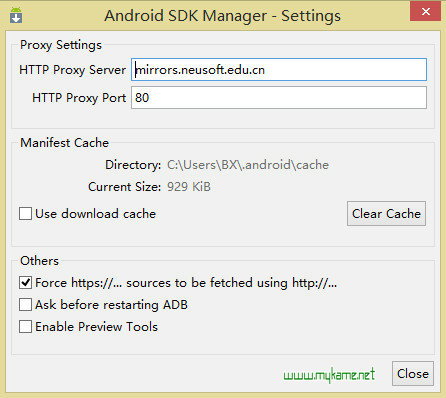The image size is (446, 398).
Task: Click into the HTTP Proxy Port field
Action: pyautogui.click(x=279, y=98)
